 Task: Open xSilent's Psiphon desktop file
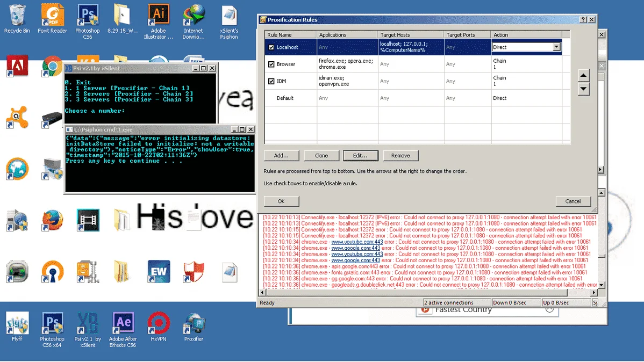coord(229,21)
